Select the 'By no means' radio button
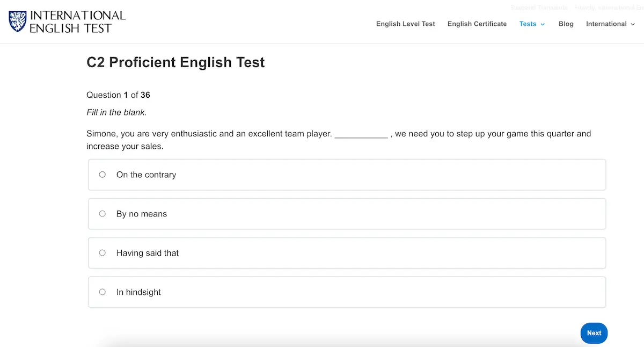Image resolution: width=644 pixels, height=347 pixels. tap(102, 213)
